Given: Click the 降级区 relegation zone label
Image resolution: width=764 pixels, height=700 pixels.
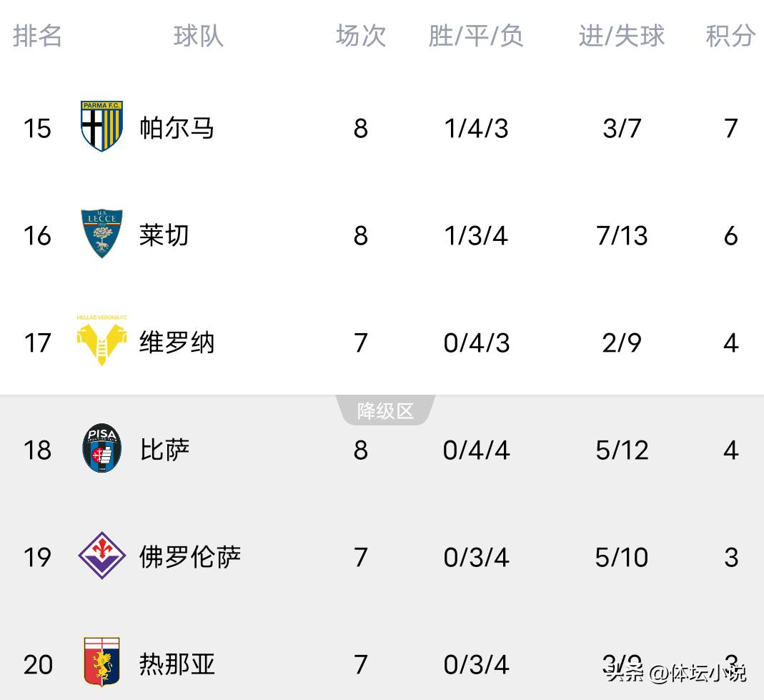Looking at the screenshot, I should click(x=386, y=411).
